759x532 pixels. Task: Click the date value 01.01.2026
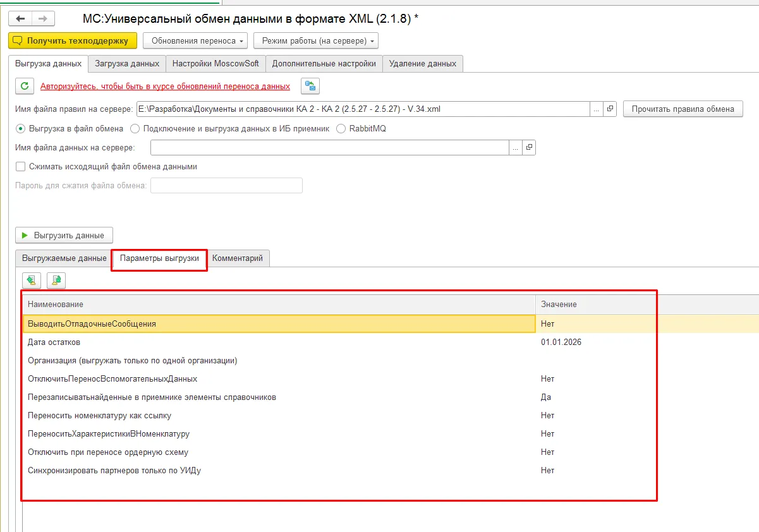(x=561, y=342)
